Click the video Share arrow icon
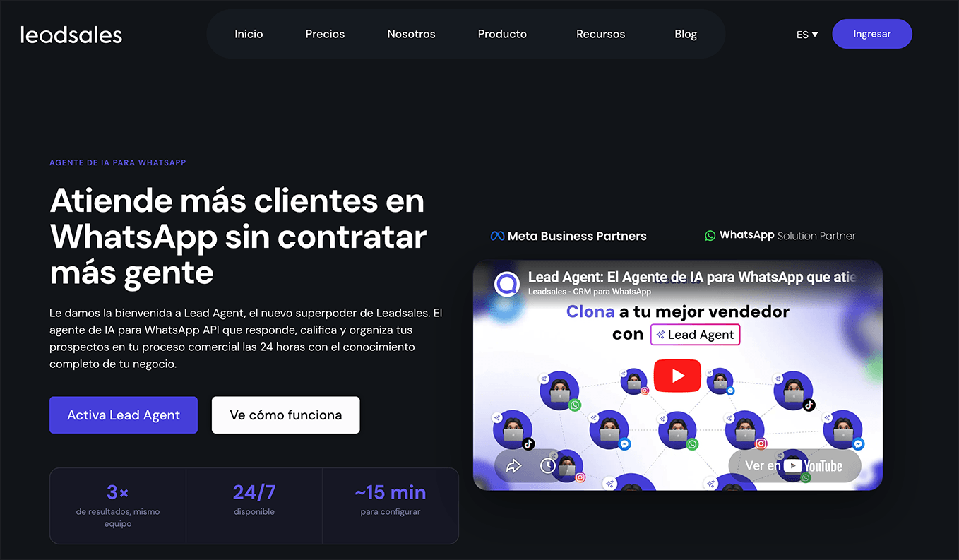The height and width of the screenshot is (560, 959). point(513,465)
